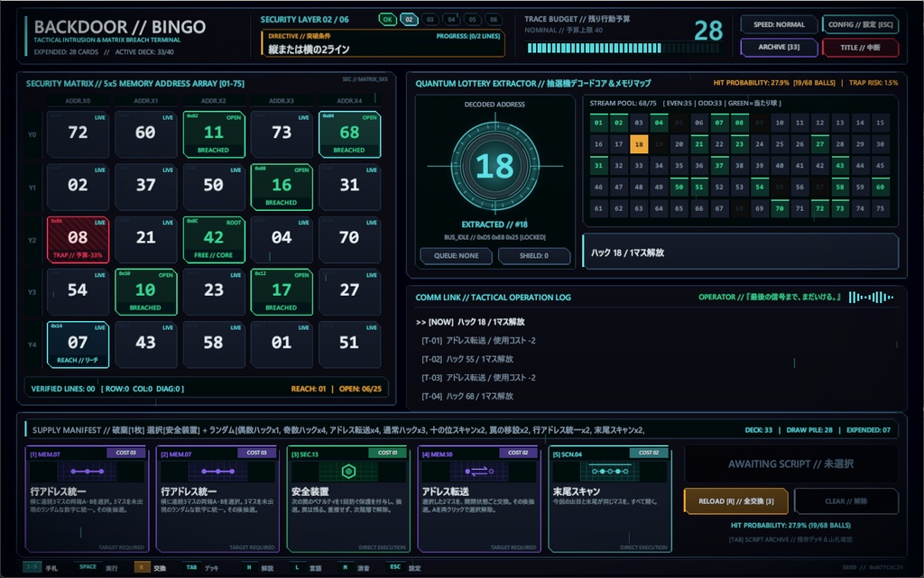Click the operator audio waveform icon
Image resolution: width=924 pixels, height=578 pixels.
tap(871, 298)
